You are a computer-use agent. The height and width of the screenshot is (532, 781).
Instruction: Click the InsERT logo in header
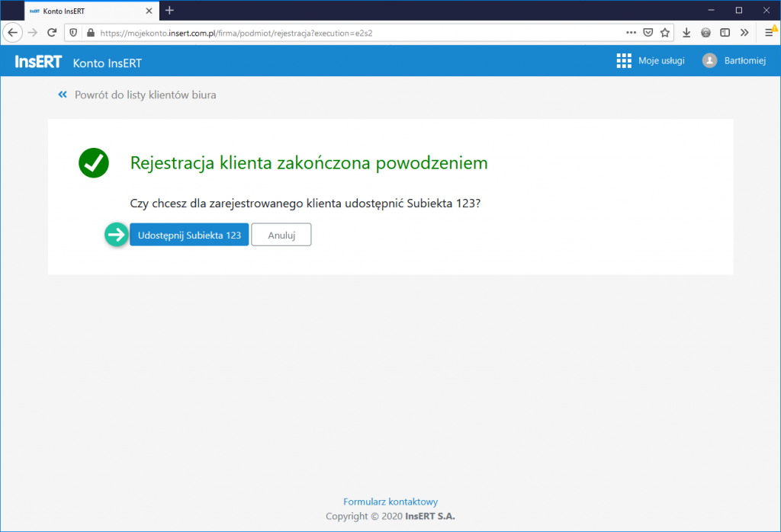38,61
